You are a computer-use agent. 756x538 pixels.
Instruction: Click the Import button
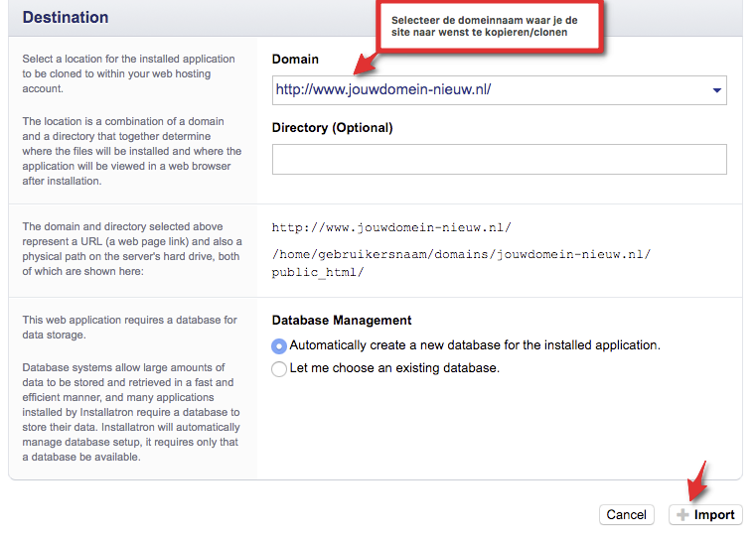pos(706,514)
